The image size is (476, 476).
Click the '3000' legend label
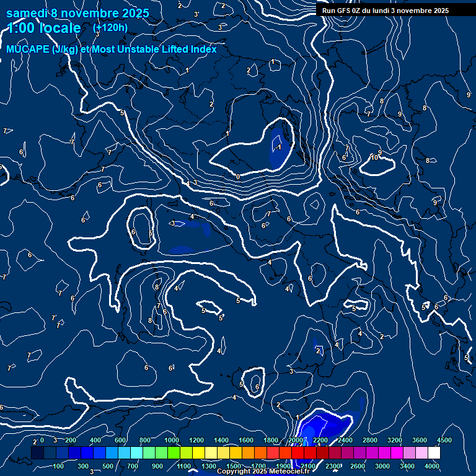[382, 466]
